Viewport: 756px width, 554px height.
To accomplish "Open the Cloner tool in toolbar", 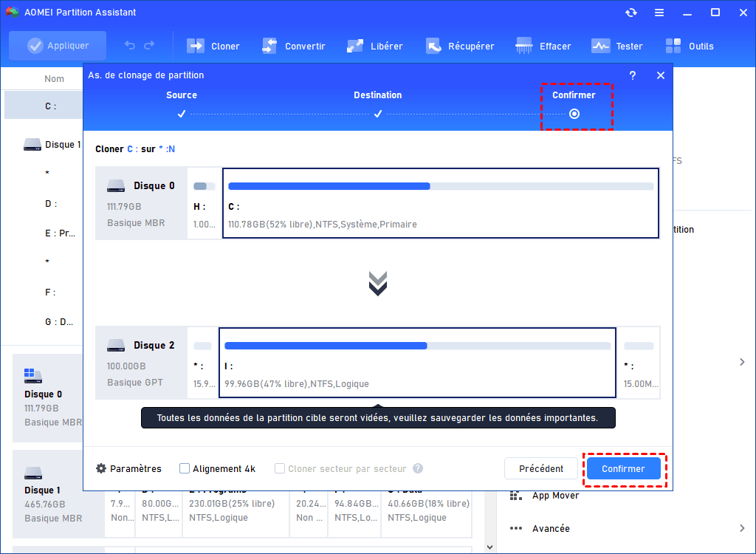I will (x=213, y=47).
